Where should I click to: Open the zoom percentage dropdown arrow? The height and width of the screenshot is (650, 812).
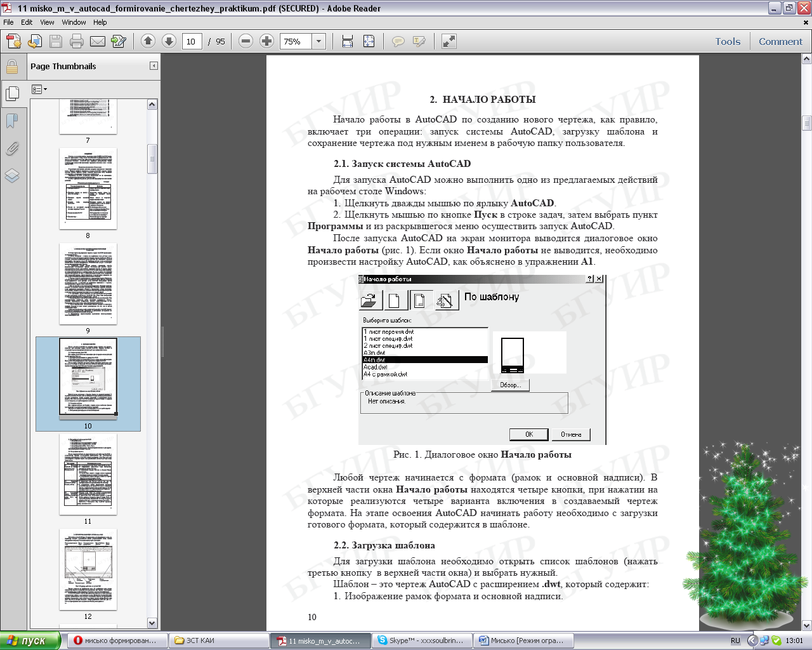318,41
